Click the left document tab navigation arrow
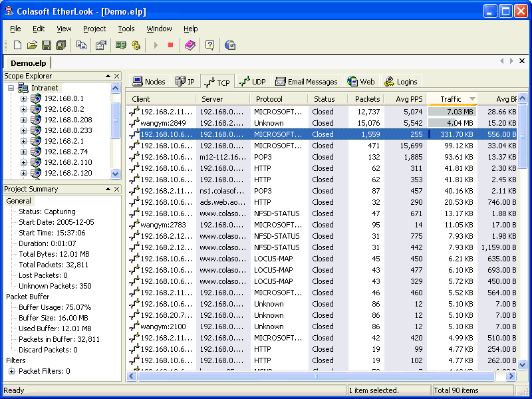Image resolution: width=532 pixels, height=399 pixels. click(x=502, y=61)
